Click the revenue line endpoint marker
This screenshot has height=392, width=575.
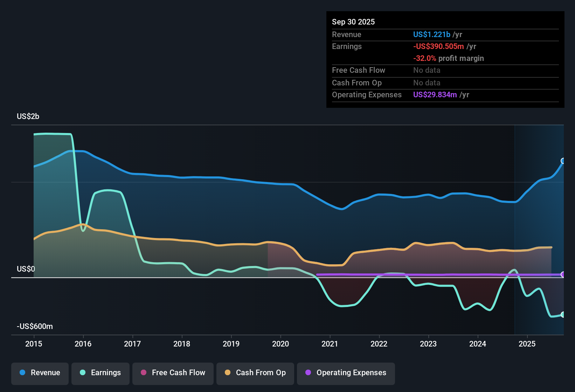563,161
